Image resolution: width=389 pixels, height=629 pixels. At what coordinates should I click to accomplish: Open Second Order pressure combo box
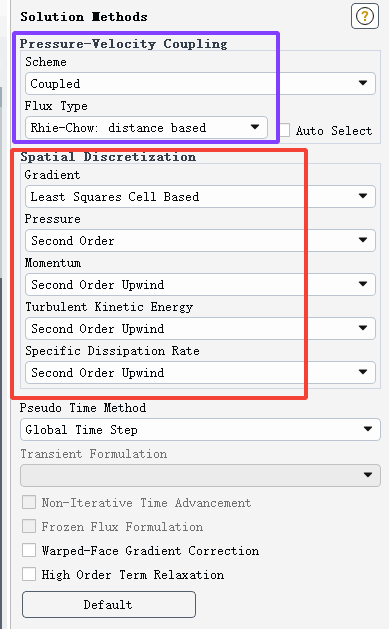click(200, 241)
